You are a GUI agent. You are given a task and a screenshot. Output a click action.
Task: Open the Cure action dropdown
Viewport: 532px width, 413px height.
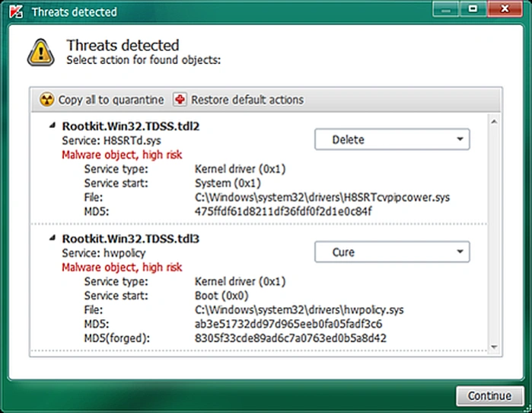tap(392, 251)
